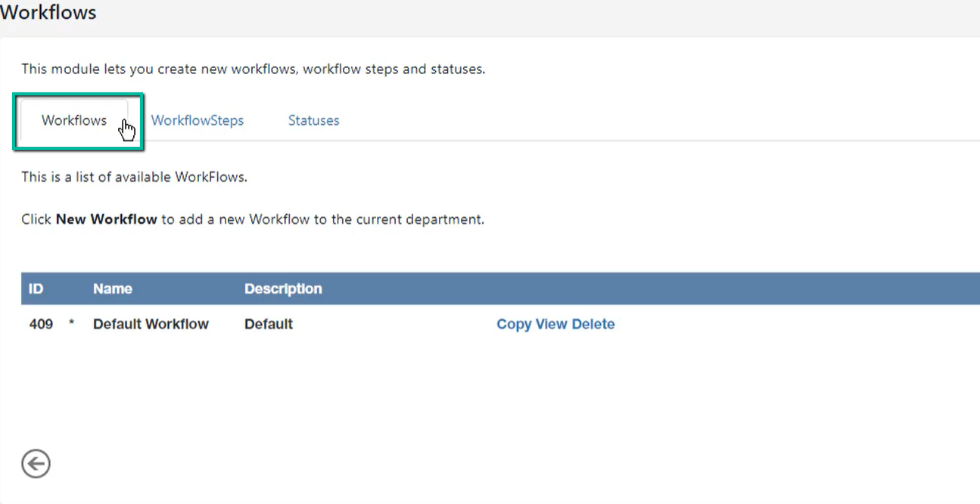
Task: Sort by the ID column header
Action: 36,288
